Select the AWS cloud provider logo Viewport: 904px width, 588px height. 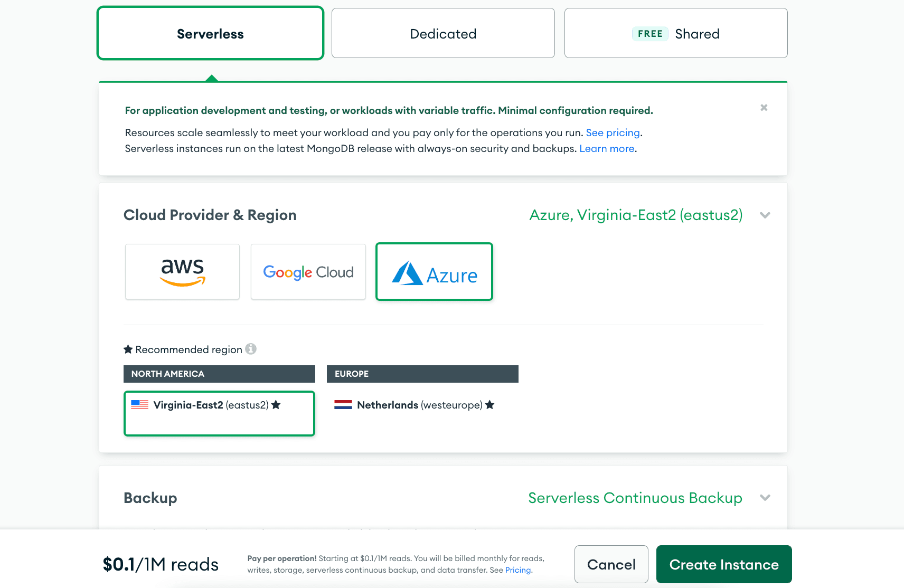click(x=182, y=272)
